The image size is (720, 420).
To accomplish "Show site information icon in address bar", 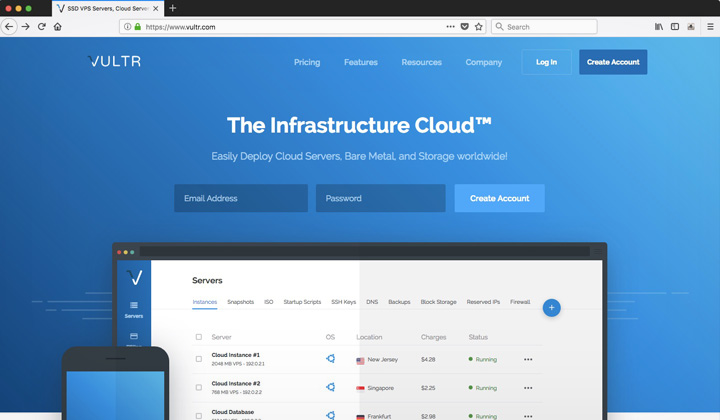I will (x=128, y=27).
